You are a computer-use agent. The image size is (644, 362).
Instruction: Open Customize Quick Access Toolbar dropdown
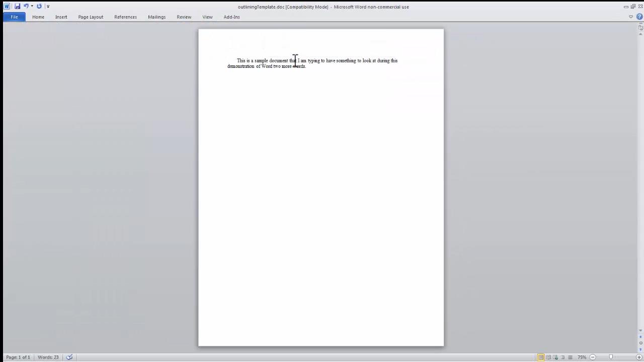tap(48, 7)
